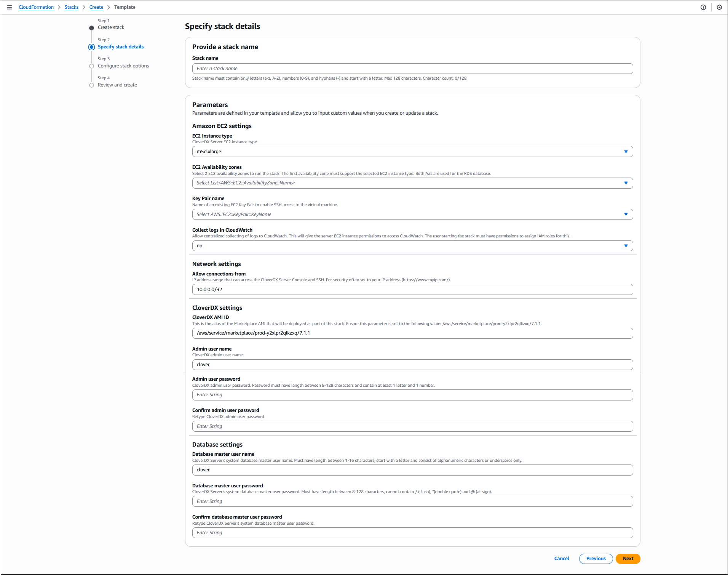Viewport: 728px width, 575px height.
Task: Select Step 4 Review and create
Action: [x=117, y=85]
